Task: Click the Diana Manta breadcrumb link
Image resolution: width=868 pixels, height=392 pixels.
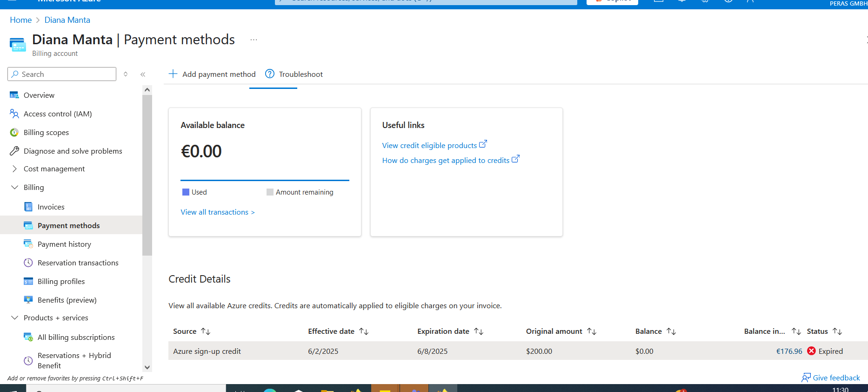Action: [67, 20]
